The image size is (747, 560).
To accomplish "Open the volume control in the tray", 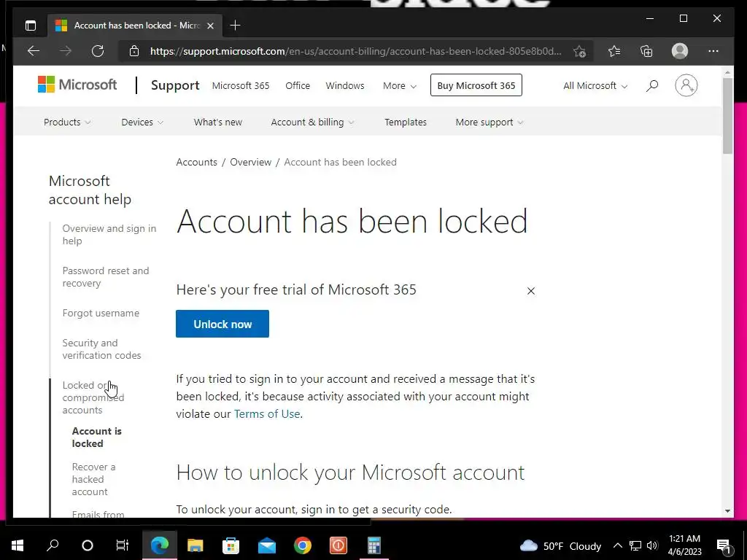I will [x=652, y=545].
